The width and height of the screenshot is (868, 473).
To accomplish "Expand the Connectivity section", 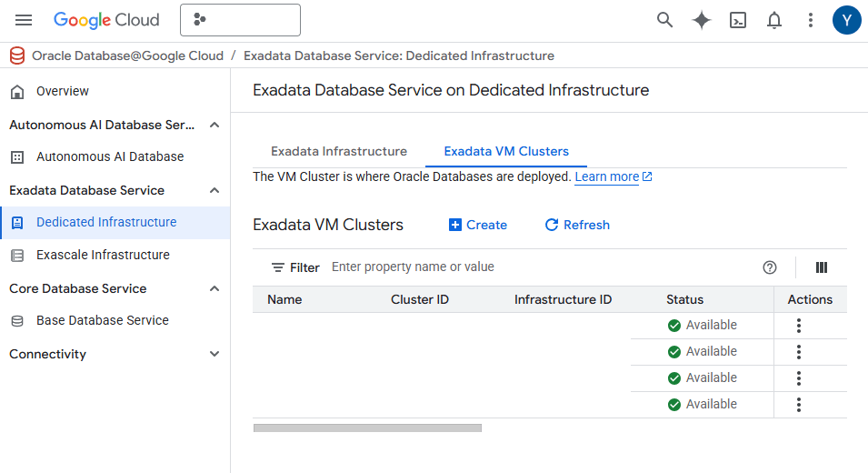I will (x=215, y=354).
